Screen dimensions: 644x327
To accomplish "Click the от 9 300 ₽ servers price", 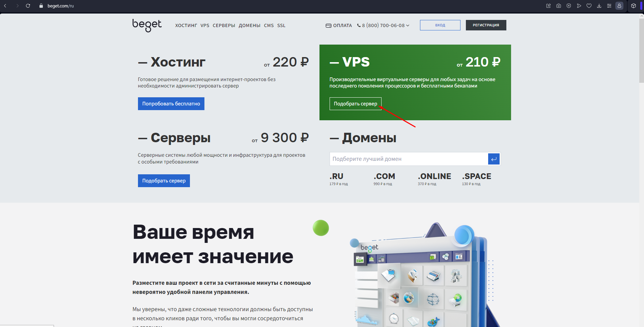I will click(280, 138).
